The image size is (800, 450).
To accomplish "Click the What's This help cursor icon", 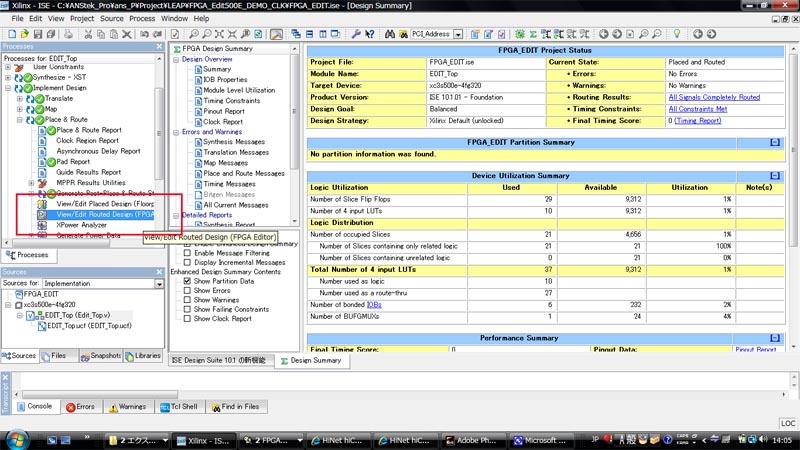I will click(x=369, y=34).
